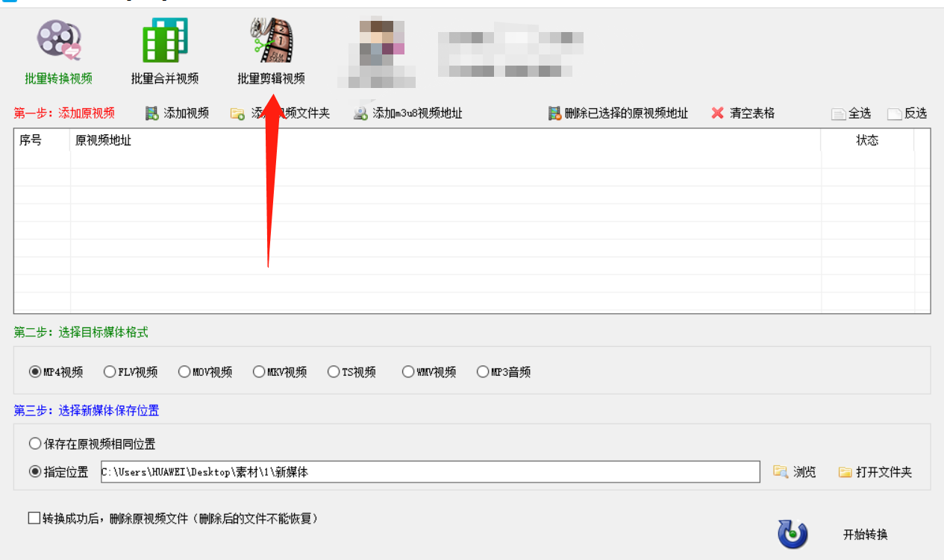Image resolution: width=944 pixels, height=560 pixels.
Task: Click the 第二步：选择目标媒体格式 label
Action: pyautogui.click(x=81, y=333)
